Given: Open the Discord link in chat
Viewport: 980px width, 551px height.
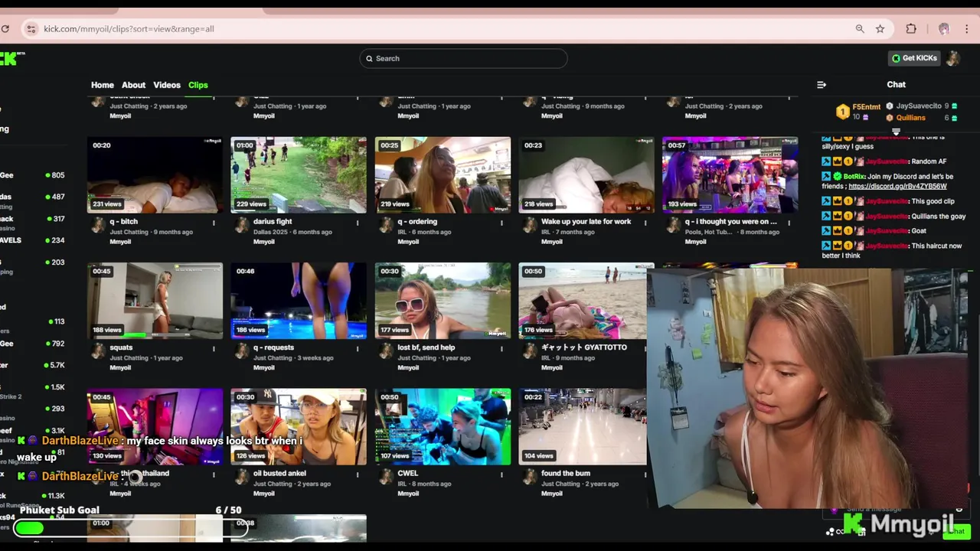Looking at the screenshot, I should tap(897, 186).
